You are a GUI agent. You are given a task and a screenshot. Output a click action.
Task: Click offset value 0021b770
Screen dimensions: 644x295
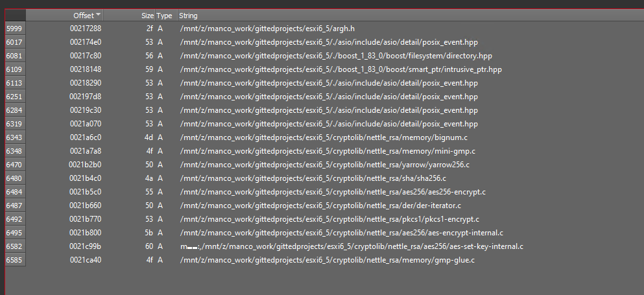point(85,219)
